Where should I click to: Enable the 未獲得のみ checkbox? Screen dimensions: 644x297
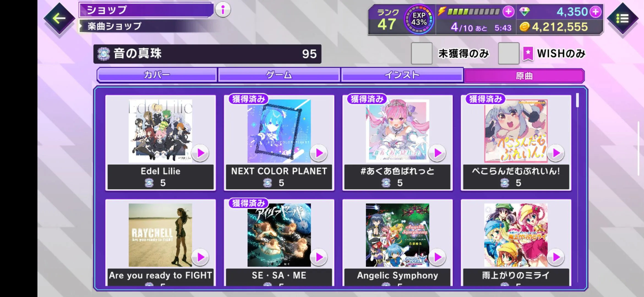coord(421,53)
